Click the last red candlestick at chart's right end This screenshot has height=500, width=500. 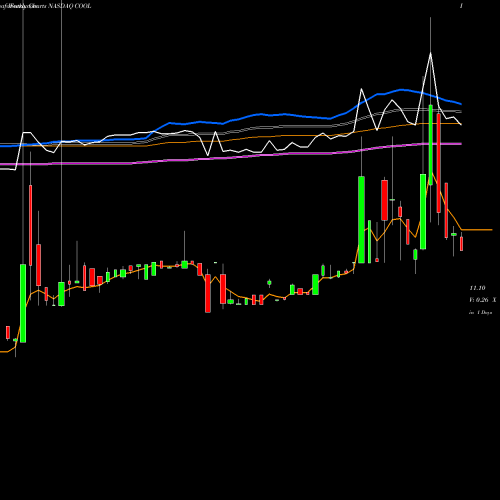(x=461, y=244)
